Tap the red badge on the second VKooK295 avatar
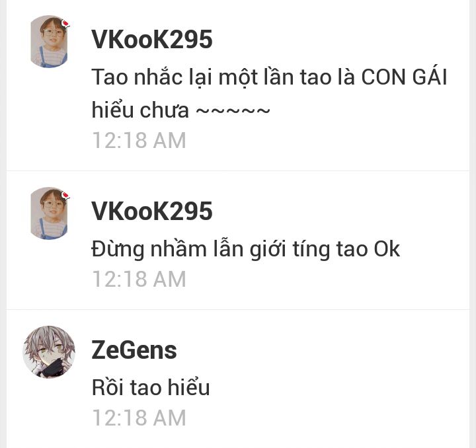Image resolution: width=476 pixels, height=448 pixels. pos(65,195)
